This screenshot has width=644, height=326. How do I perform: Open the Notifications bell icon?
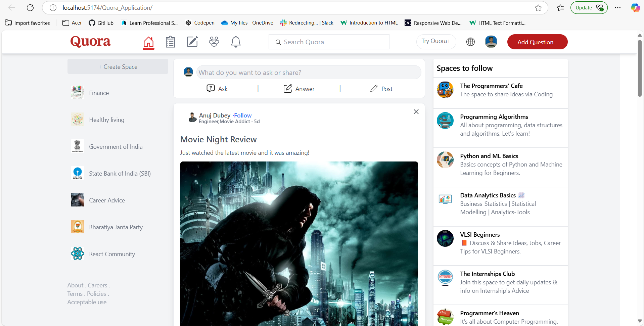click(236, 42)
